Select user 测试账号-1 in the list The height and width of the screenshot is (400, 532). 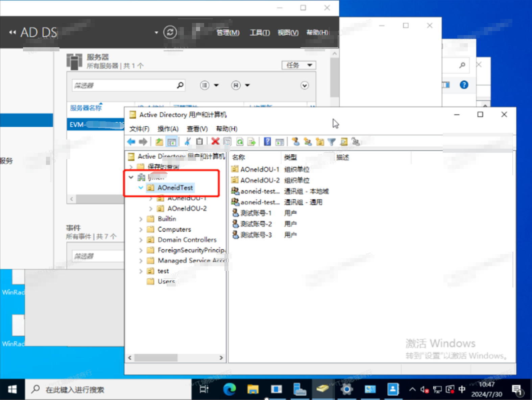point(256,213)
